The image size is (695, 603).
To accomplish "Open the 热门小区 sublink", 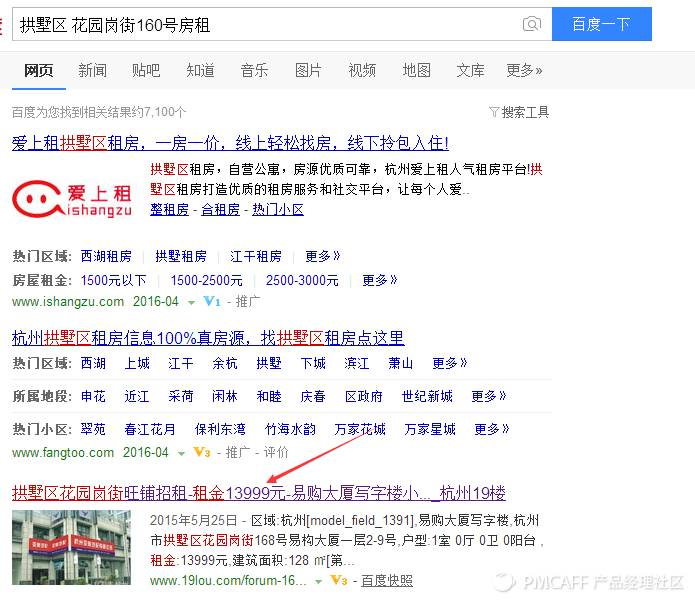I will pyautogui.click(x=278, y=209).
